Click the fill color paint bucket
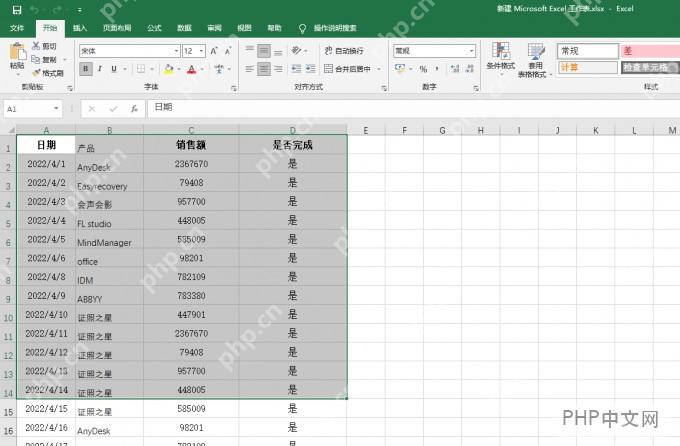The image size is (680, 446). pos(169,69)
